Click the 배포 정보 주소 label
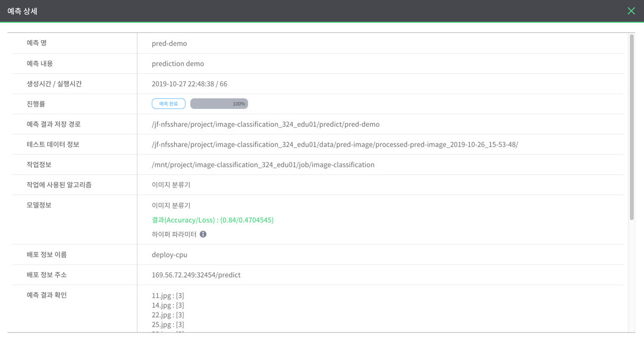The image size is (644, 342). pyautogui.click(x=47, y=275)
